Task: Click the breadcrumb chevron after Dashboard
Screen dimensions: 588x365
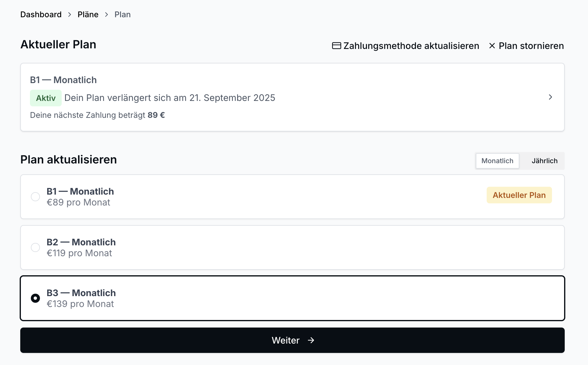Action: (x=70, y=15)
